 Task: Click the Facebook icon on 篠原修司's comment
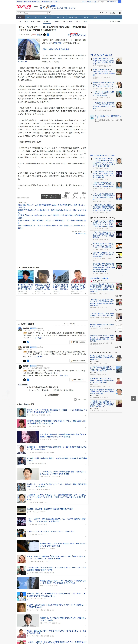[28, 380]
